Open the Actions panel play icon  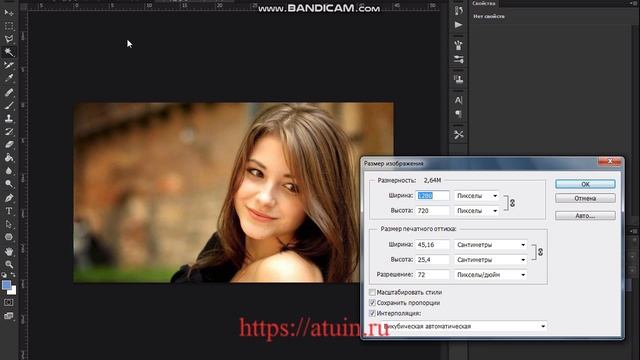pos(458,25)
